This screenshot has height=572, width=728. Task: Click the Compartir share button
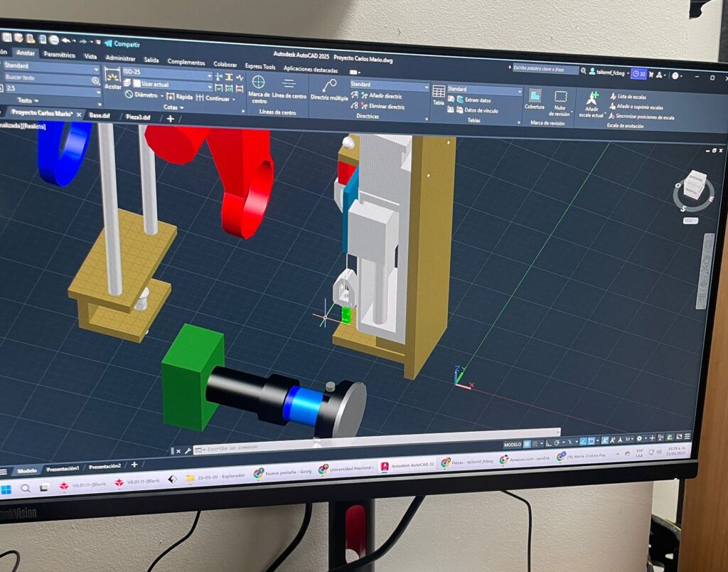(x=122, y=44)
